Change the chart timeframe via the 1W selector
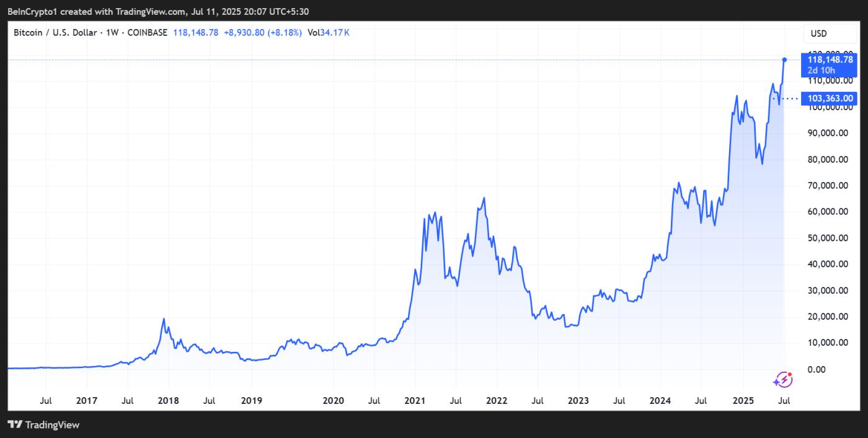The image size is (868, 438). click(x=112, y=33)
